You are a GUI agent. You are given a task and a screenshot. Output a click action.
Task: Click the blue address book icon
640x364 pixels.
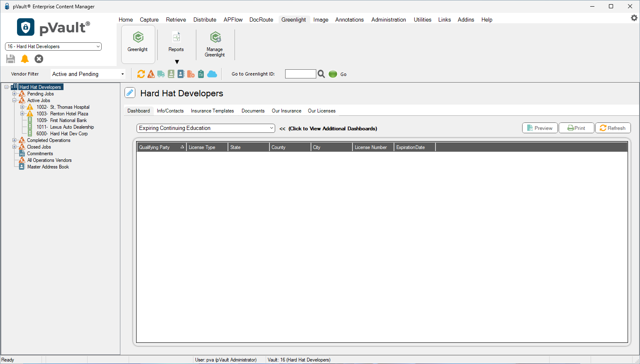pyautogui.click(x=181, y=74)
